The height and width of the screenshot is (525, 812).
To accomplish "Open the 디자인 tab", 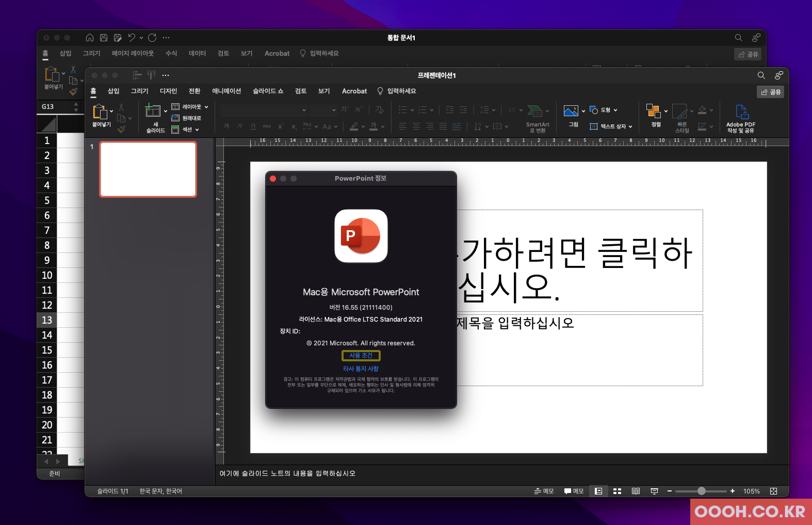I will (x=168, y=91).
